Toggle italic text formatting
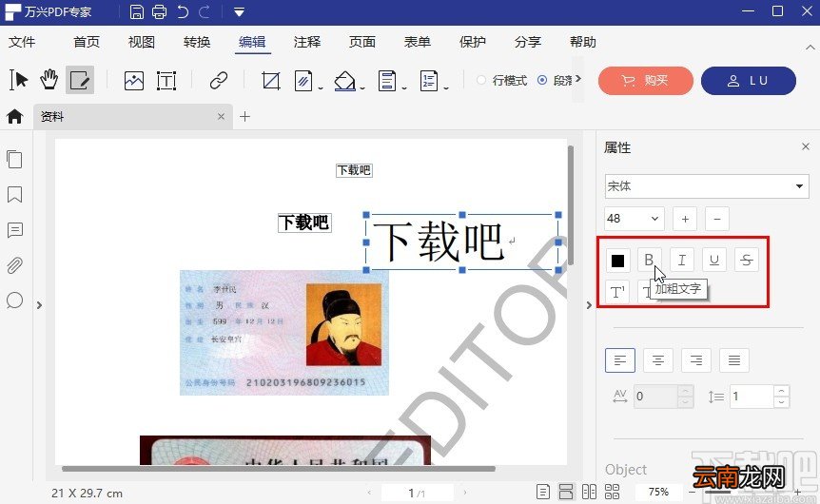The width and height of the screenshot is (820, 504). (x=682, y=260)
